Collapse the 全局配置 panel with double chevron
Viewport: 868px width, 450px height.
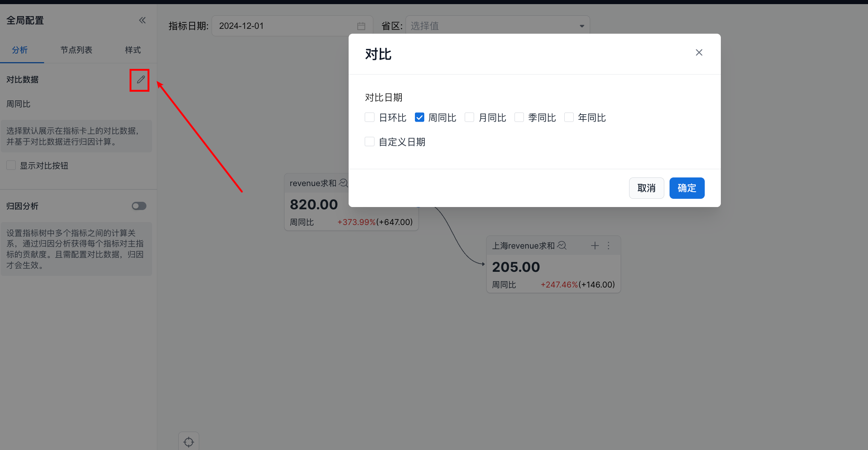[x=142, y=21]
